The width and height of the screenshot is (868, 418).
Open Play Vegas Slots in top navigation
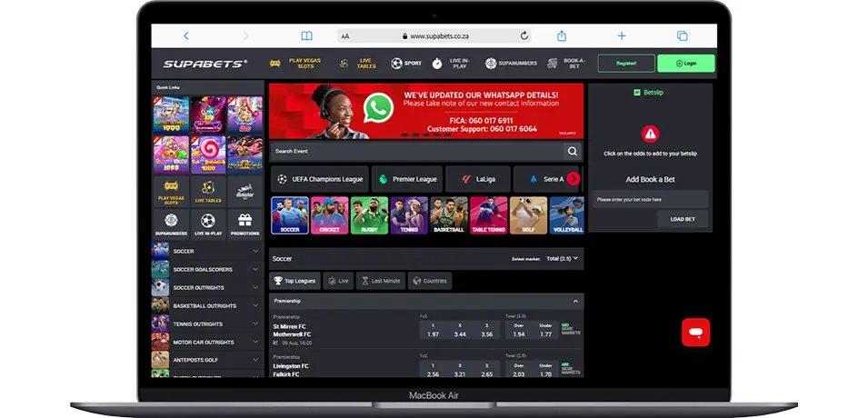click(295, 64)
